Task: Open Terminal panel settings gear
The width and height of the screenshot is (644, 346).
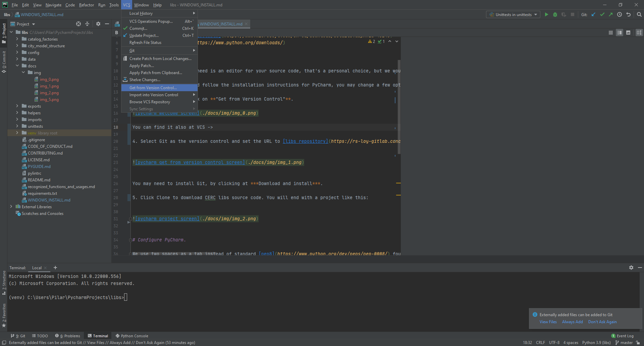Action: pos(631,268)
